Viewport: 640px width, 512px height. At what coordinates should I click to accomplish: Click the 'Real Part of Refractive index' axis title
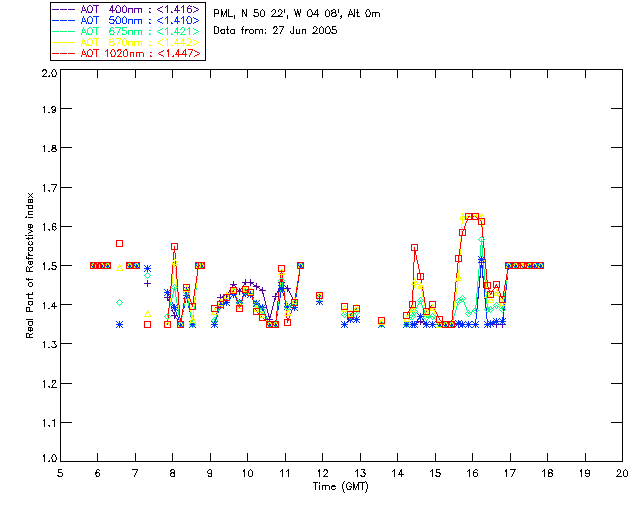30,265
